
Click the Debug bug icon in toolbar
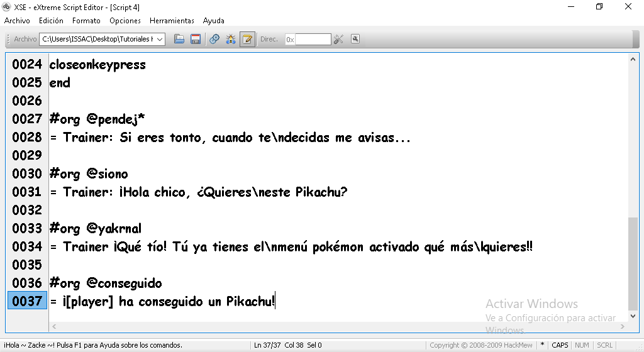(x=231, y=39)
